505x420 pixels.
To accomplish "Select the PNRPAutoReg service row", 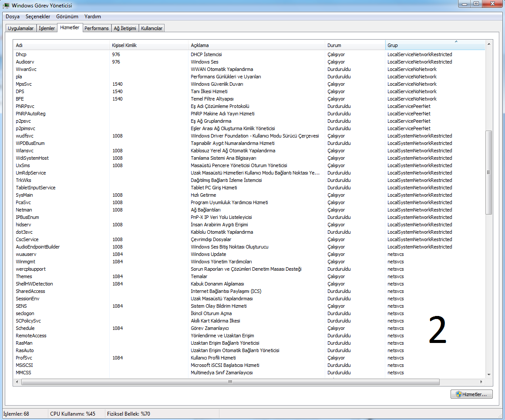I will 249,114.
